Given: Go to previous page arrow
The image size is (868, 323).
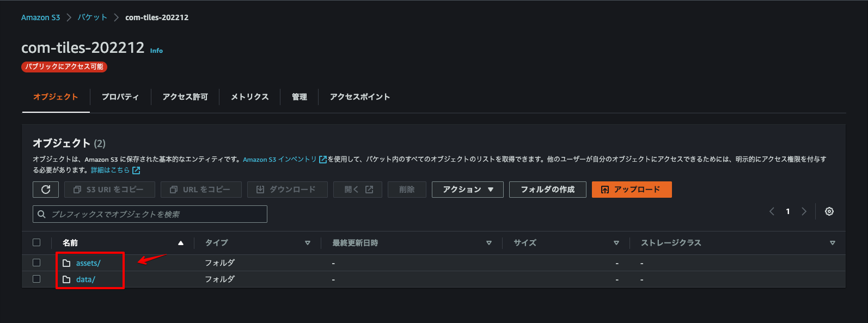Looking at the screenshot, I should point(772,211).
